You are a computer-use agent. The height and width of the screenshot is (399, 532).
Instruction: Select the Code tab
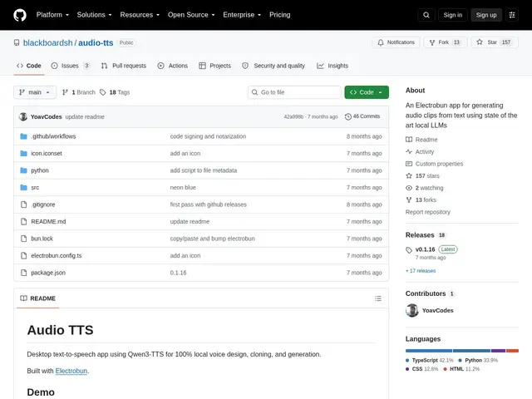coord(29,66)
